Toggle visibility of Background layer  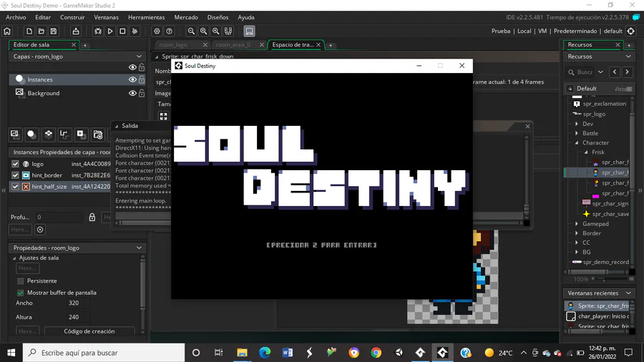(132, 93)
